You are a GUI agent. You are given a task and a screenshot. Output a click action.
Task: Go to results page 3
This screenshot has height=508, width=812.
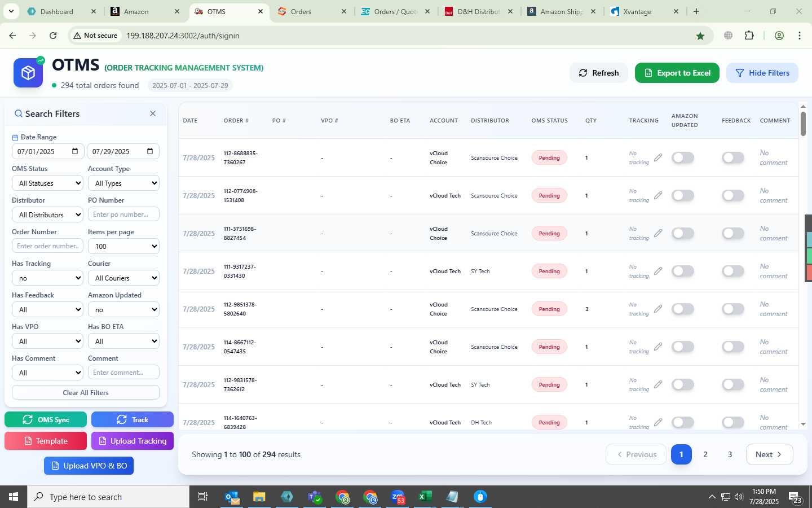730,454
